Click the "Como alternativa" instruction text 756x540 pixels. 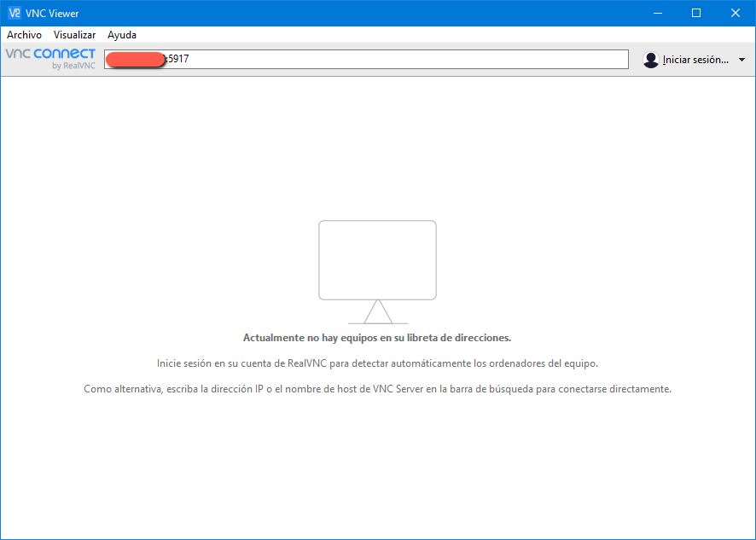point(377,389)
